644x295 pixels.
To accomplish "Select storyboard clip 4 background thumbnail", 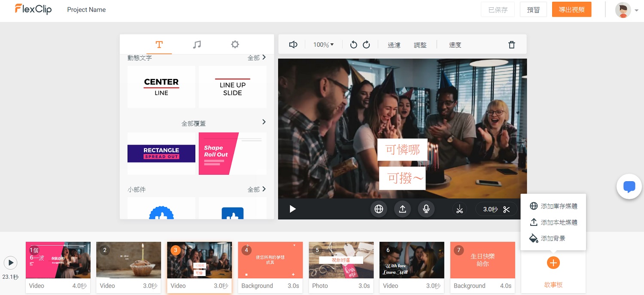I will click(270, 260).
